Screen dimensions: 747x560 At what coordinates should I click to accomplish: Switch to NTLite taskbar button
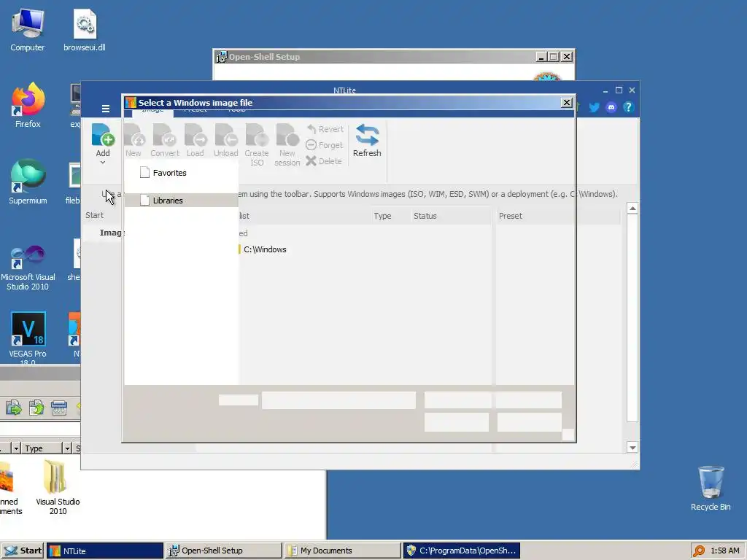tap(105, 551)
